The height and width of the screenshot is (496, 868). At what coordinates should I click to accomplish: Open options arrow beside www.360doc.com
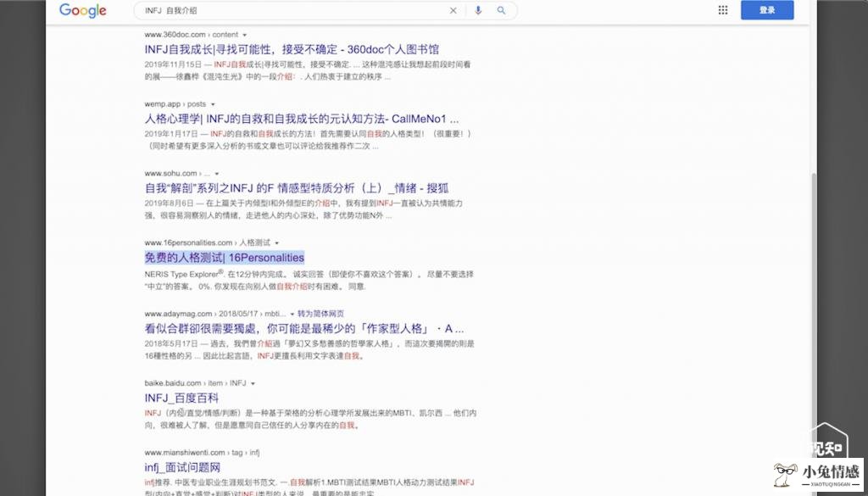coord(245,35)
